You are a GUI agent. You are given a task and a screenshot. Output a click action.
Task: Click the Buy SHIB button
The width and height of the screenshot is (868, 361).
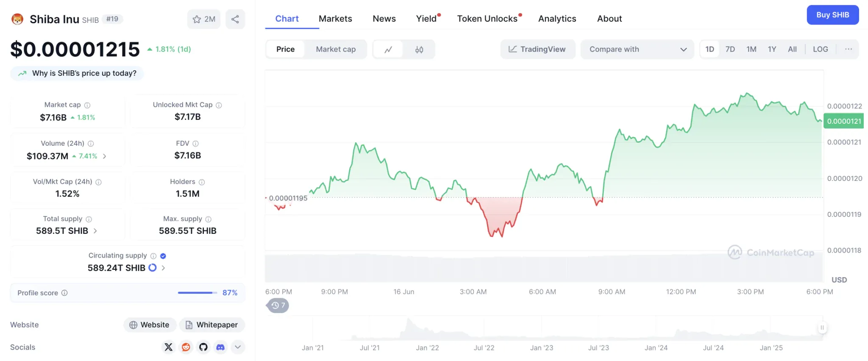[832, 15]
